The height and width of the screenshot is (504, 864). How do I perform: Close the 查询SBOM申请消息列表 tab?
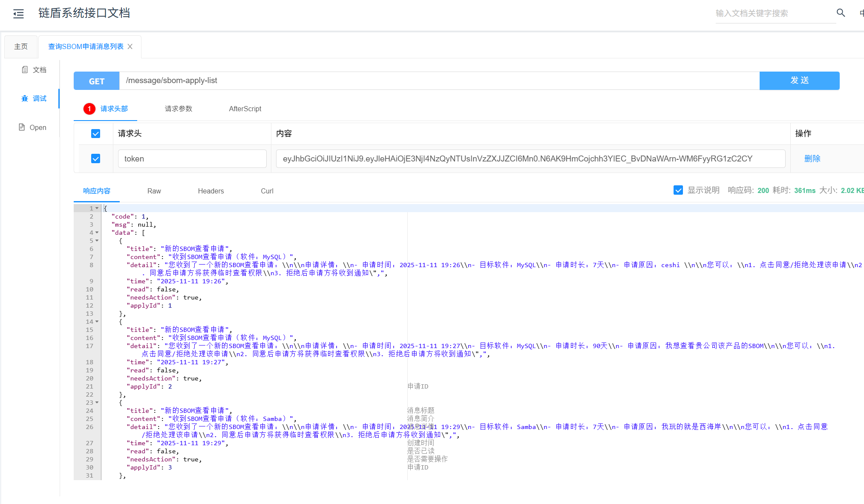[x=130, y=47]
